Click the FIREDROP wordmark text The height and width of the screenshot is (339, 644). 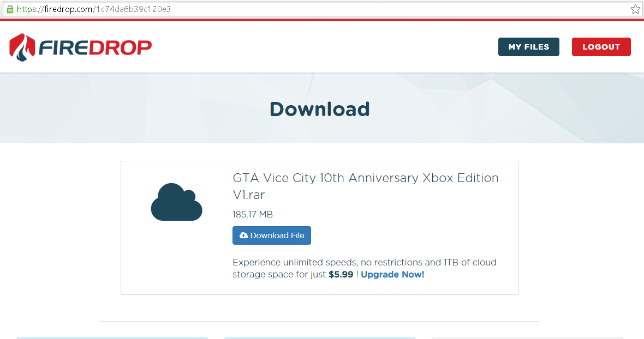[96, 47]
